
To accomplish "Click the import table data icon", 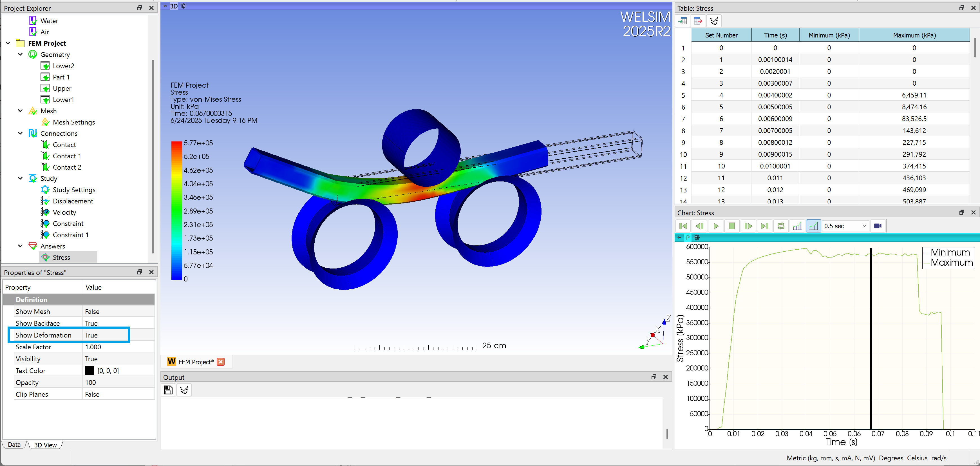I will tap(683, 21).
